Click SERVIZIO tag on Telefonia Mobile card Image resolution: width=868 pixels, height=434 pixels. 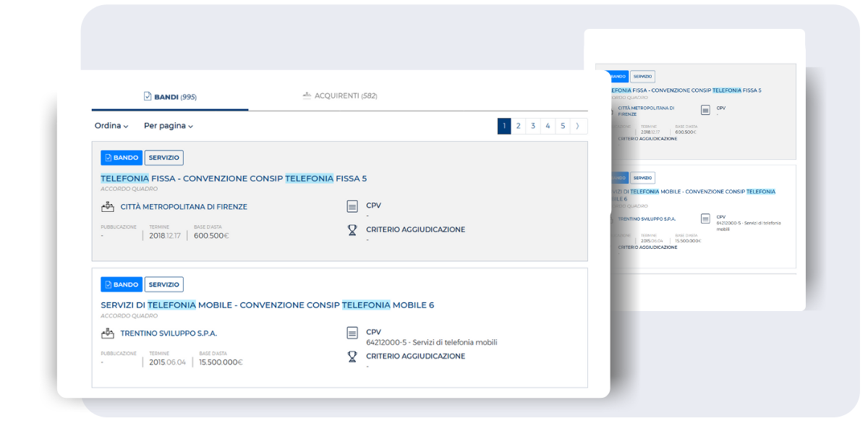[x=163, y=284]
